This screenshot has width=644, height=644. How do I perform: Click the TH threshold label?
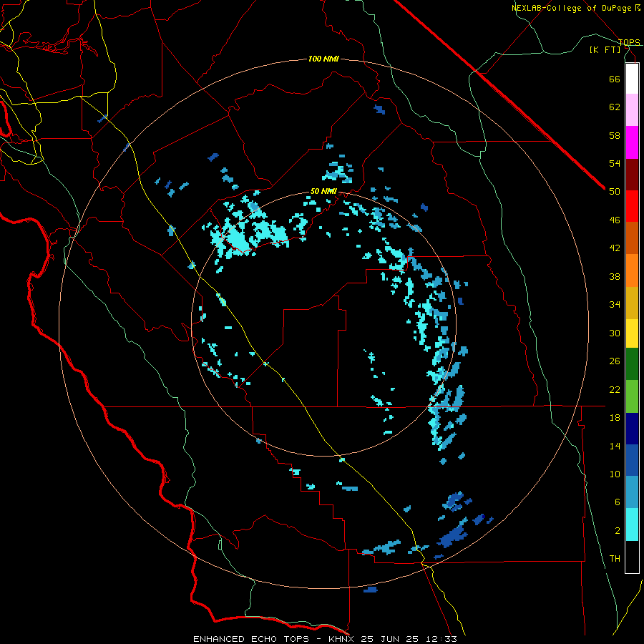[615, 559]
